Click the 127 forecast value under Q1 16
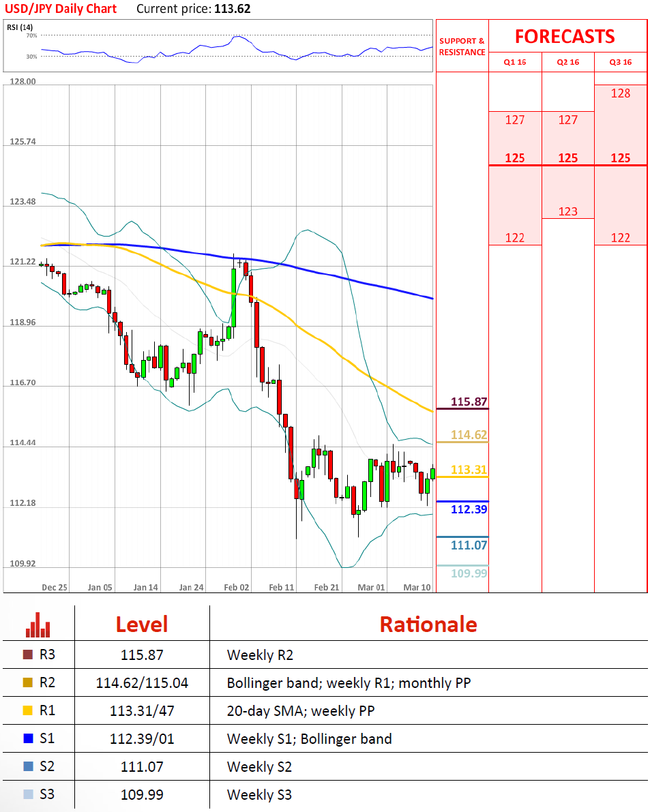This screenshot has width=650, height=812. pos(515,119)
